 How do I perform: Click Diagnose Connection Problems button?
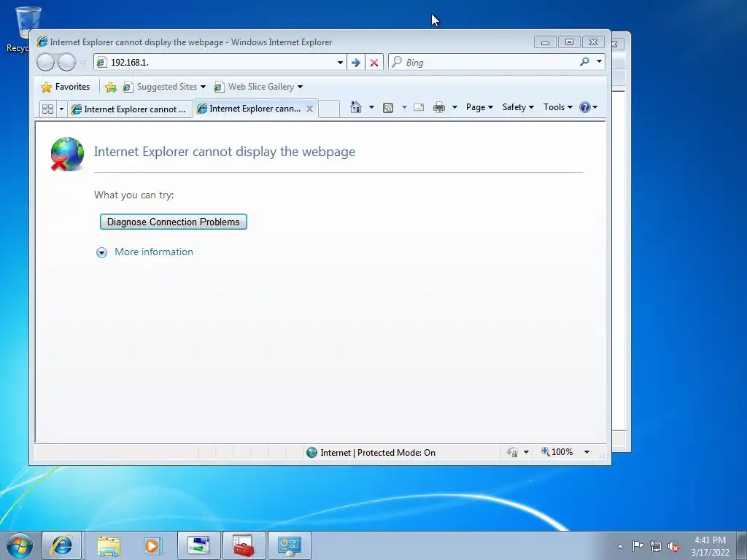tap(174, 222)
